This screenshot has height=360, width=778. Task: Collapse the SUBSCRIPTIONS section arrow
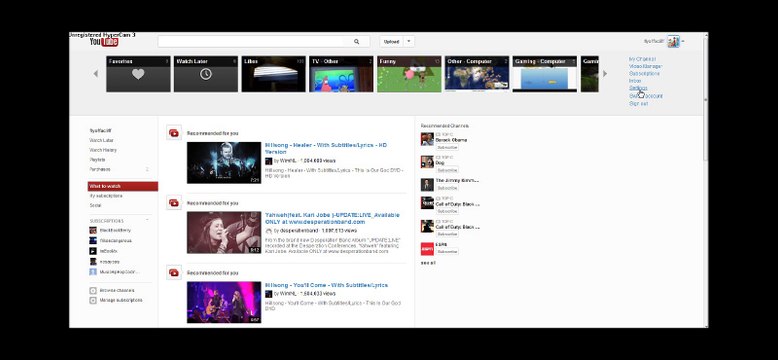[147, 219]
